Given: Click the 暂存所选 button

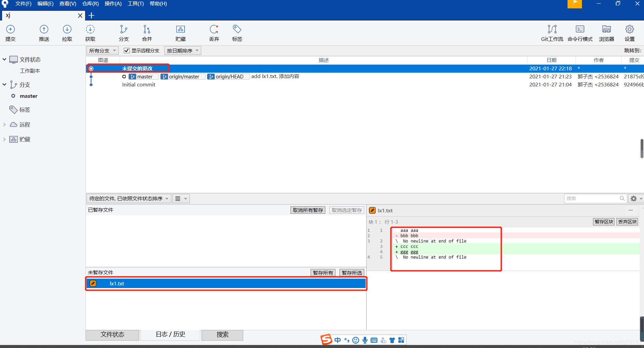Looking at the screenshot, I should click(x=352, y=273).
